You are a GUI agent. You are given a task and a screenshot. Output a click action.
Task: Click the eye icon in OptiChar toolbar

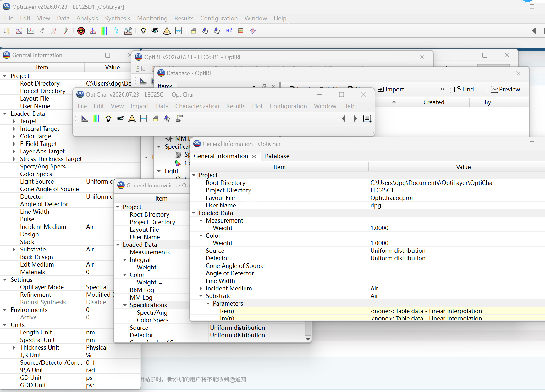point(120,119)
